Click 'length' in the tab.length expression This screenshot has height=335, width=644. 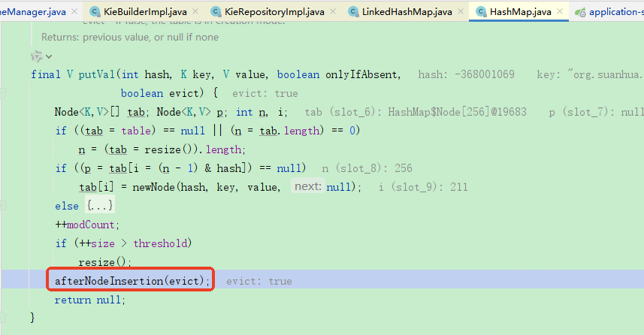[x=301, y=131]
